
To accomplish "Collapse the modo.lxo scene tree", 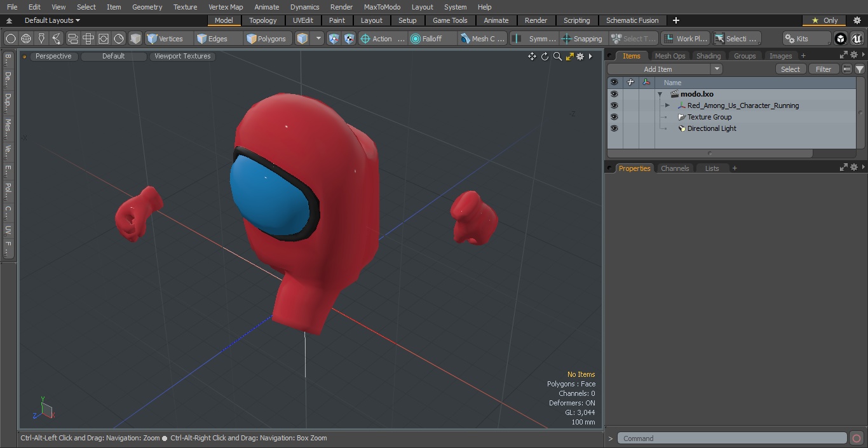I will 660,94.
